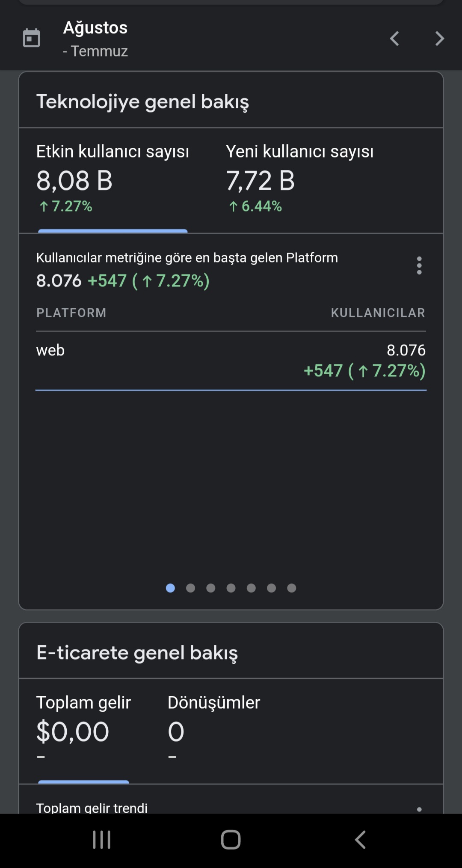Go to next month with right chevron

[439, 39]
